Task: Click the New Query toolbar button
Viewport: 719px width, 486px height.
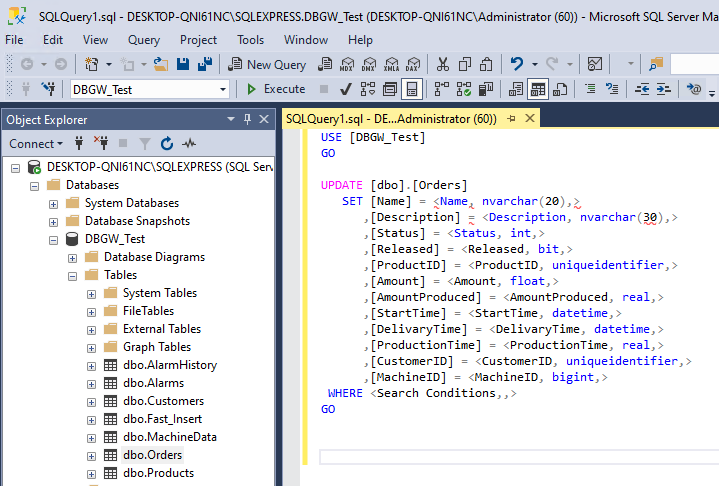Action: click(x=266, y=64)
